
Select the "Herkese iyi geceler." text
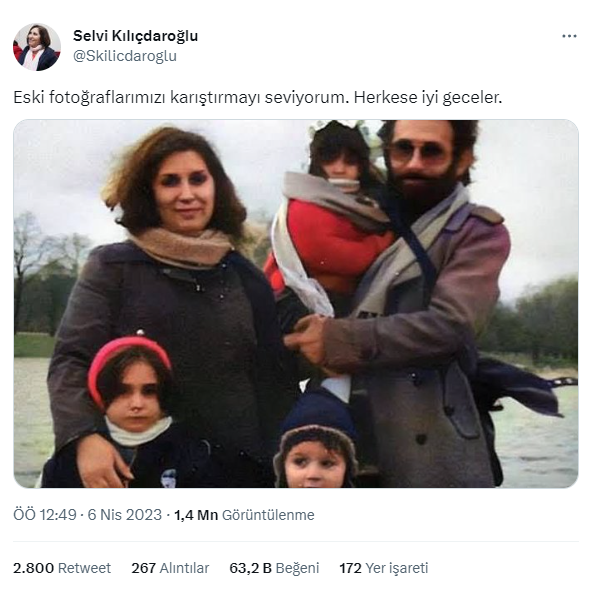click(x=428, y=97)
